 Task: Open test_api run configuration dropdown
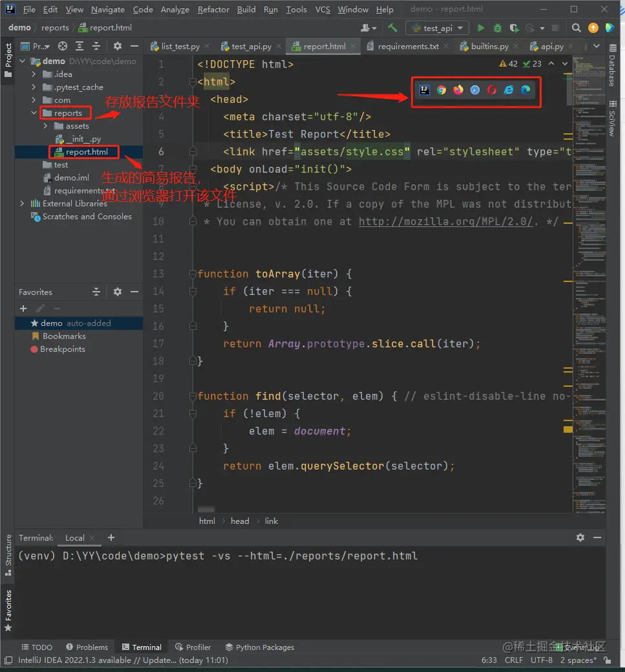click(438, 28)
